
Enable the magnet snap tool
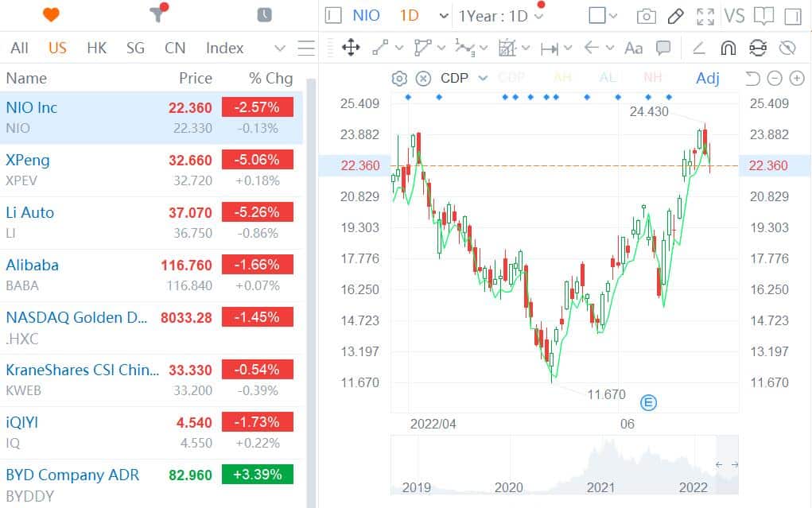[x=728, y=48]
